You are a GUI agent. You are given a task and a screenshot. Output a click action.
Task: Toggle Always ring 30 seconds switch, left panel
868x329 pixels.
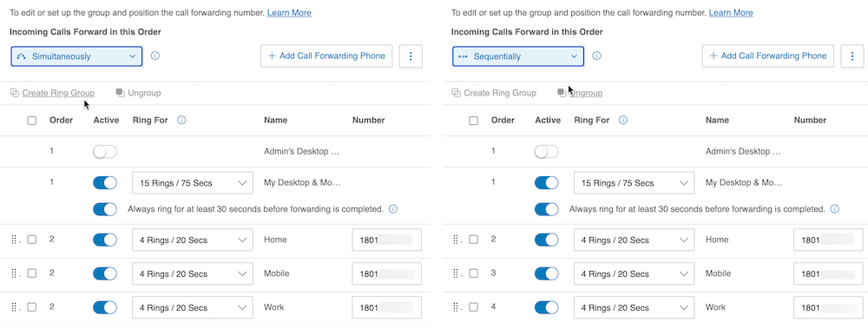[x=105, y=209]
